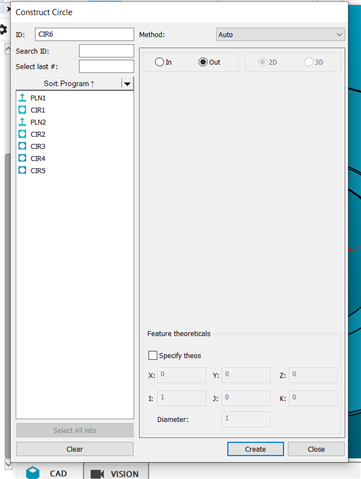Click the CIR1 circle feature icon
The width and height of the screenshot is (361, 479).
pyautogui.click(x=22, y=110)
